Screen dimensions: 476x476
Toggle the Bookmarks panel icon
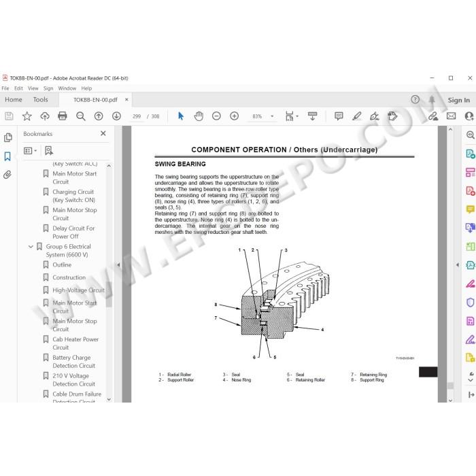[7, 156]
